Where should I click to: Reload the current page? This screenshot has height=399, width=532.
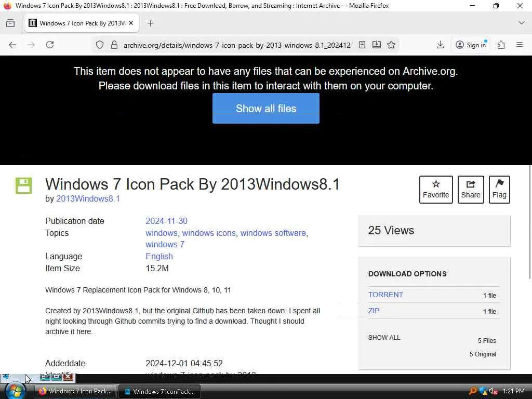click(x=50, y=45)
